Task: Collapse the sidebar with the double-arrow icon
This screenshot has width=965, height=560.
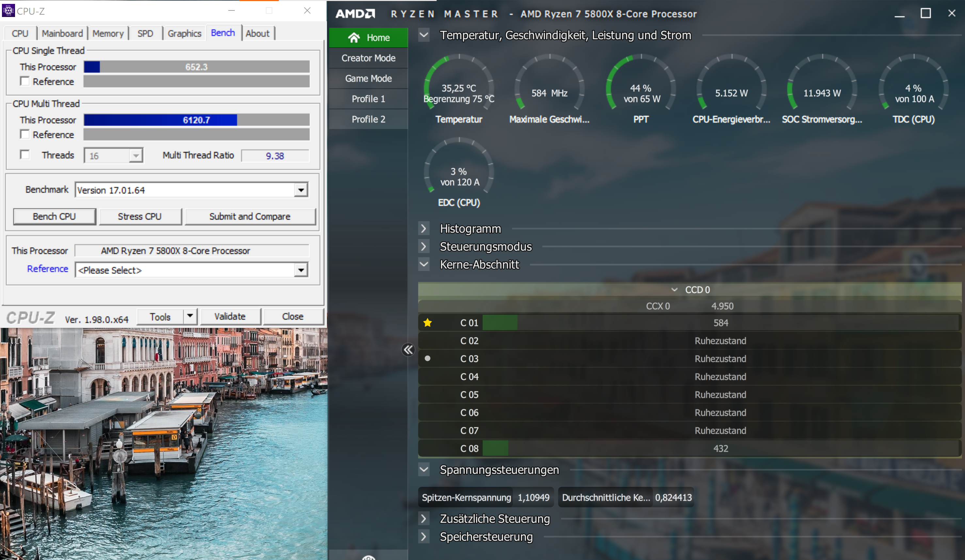Action: point(408,349)
